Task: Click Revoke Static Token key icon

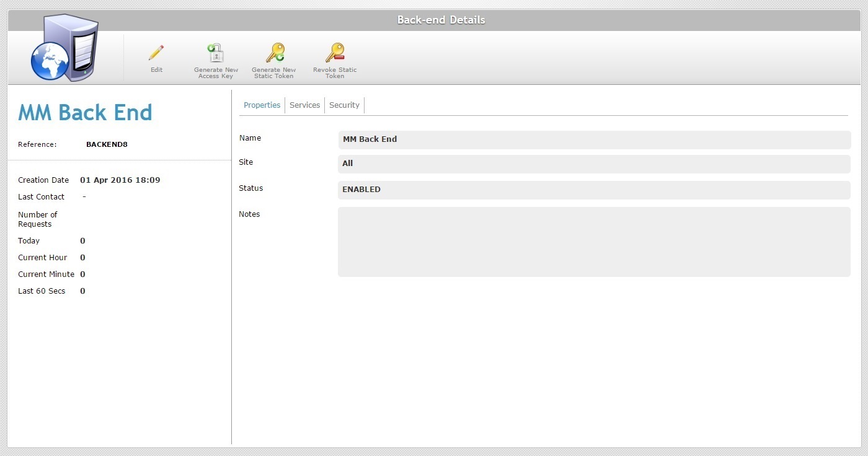Action: [x=335, y=53]
